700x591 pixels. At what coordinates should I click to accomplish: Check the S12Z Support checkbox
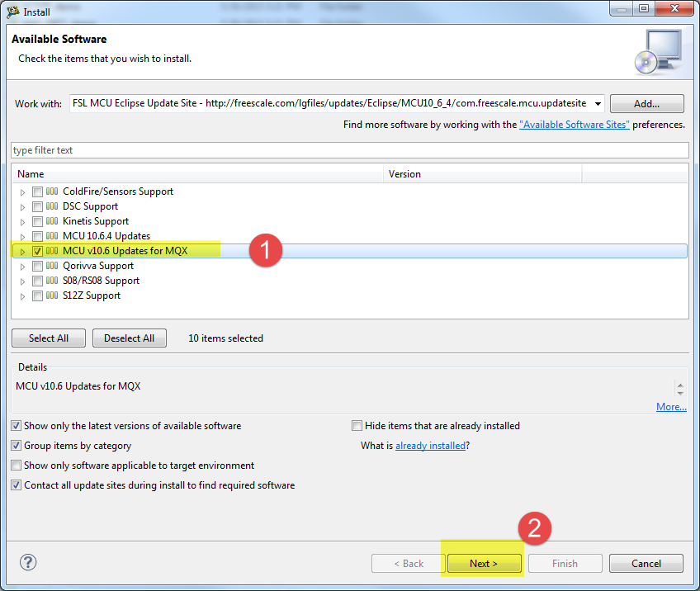[37, 296]
